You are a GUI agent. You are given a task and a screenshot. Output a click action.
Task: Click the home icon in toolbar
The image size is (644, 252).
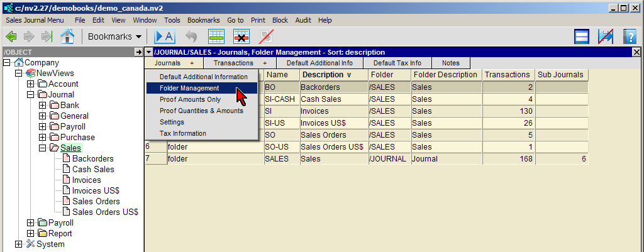coord(67,36)
